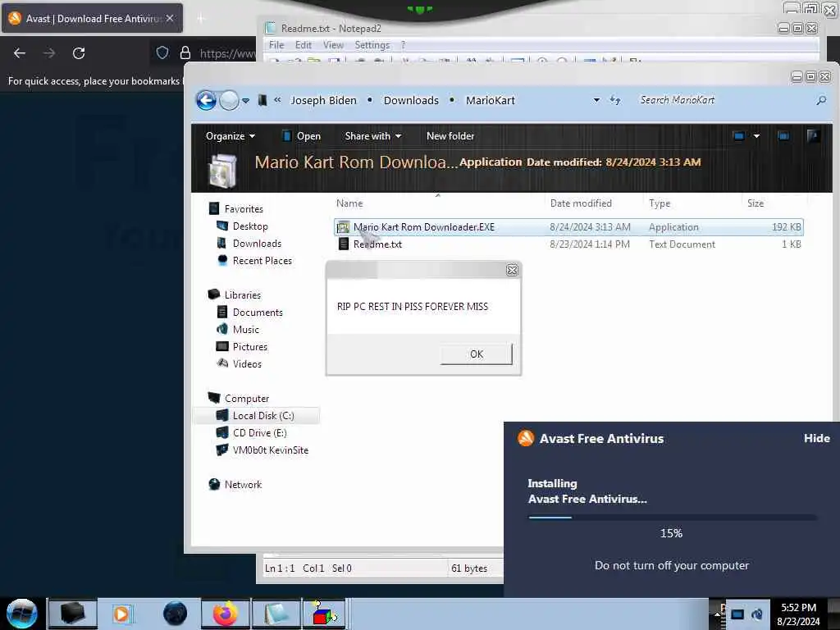The image size is (840, 630).
Task: Select Mario Kart Rom Downloader.EXE file
Action: tap(568, 227)
